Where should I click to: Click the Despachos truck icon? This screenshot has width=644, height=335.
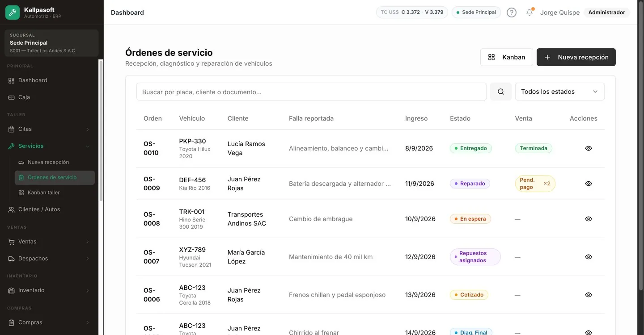pos(12,259)
